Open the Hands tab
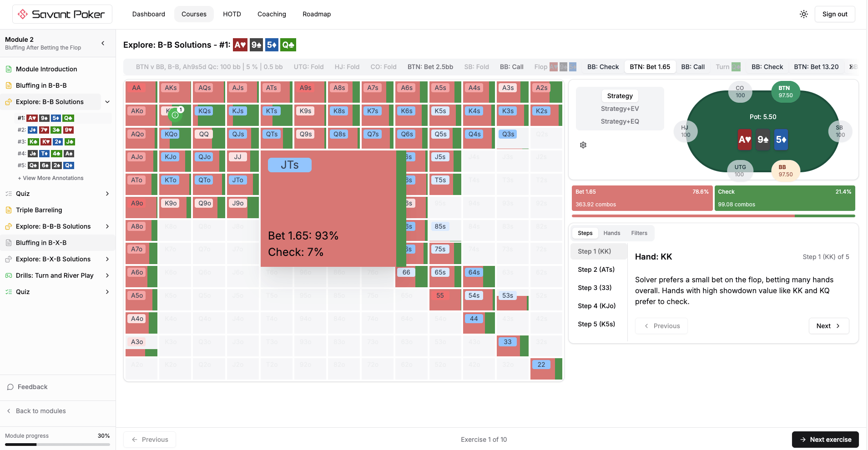Image resolution: width=868 pixels, height=450 pixels. coord(611,233)
